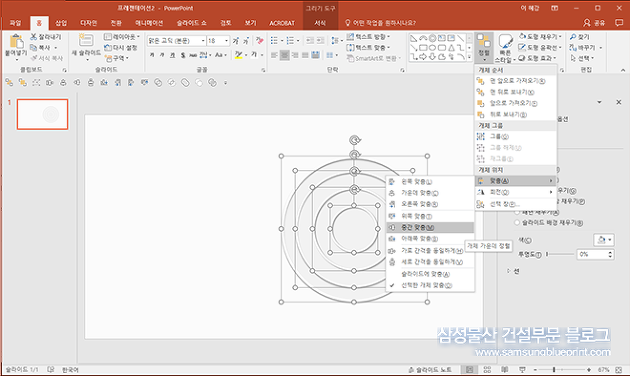Viewport: 630px width, 376px height.
Task: Open Shape Fill (도형 채우기) dropdown
Action: (540, 37)
